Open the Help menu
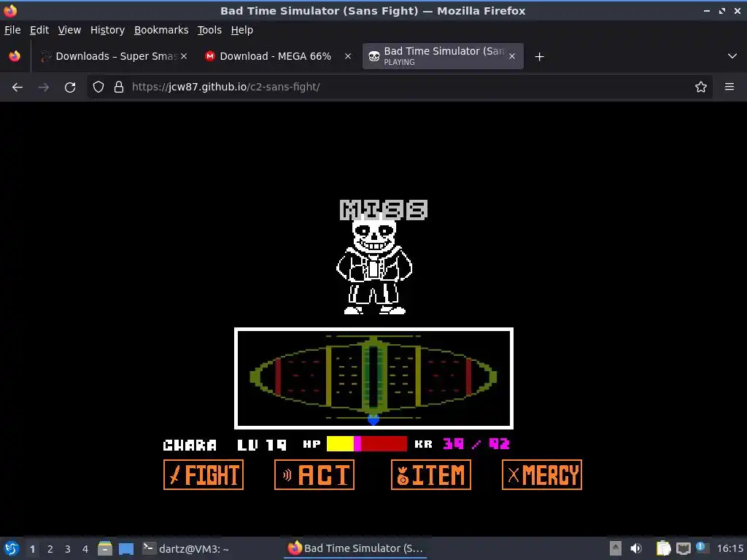 pyautogui.click(x=242, y=30)
